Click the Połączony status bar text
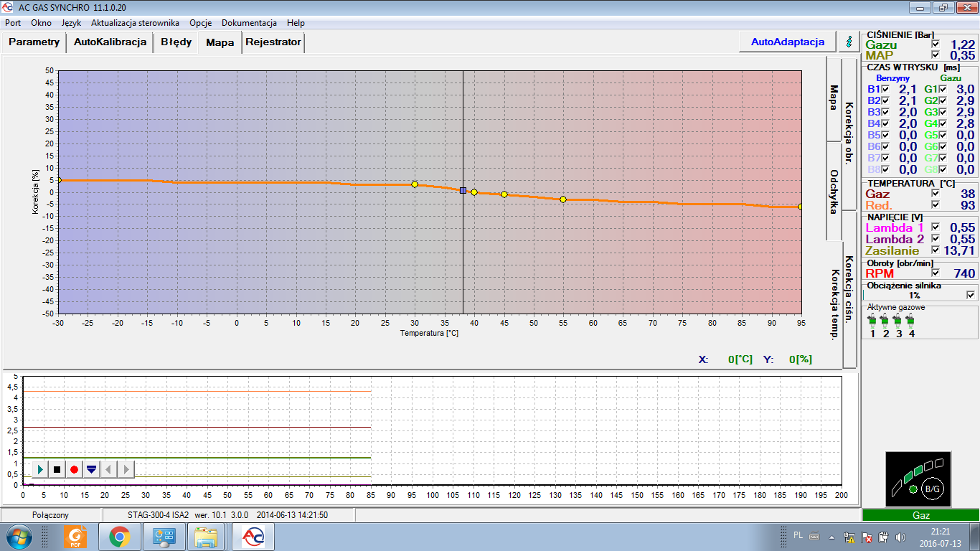Viewport: 980px width, 551px height. [x=50, y=515]
